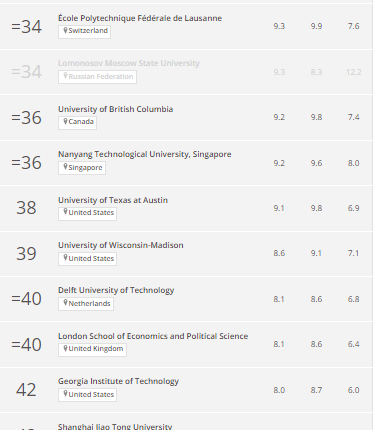Open University of Texas at Austin
Viewport: 374px width, 430px height.
pyautogui.click(x=113, y=200)
